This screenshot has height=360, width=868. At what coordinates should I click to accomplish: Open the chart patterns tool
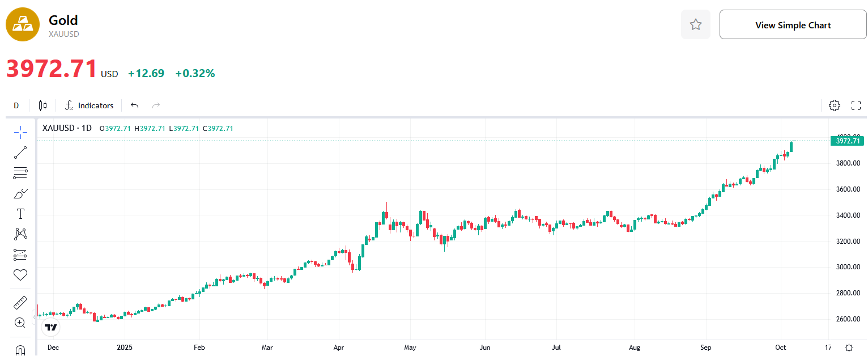tap(20, 234)
